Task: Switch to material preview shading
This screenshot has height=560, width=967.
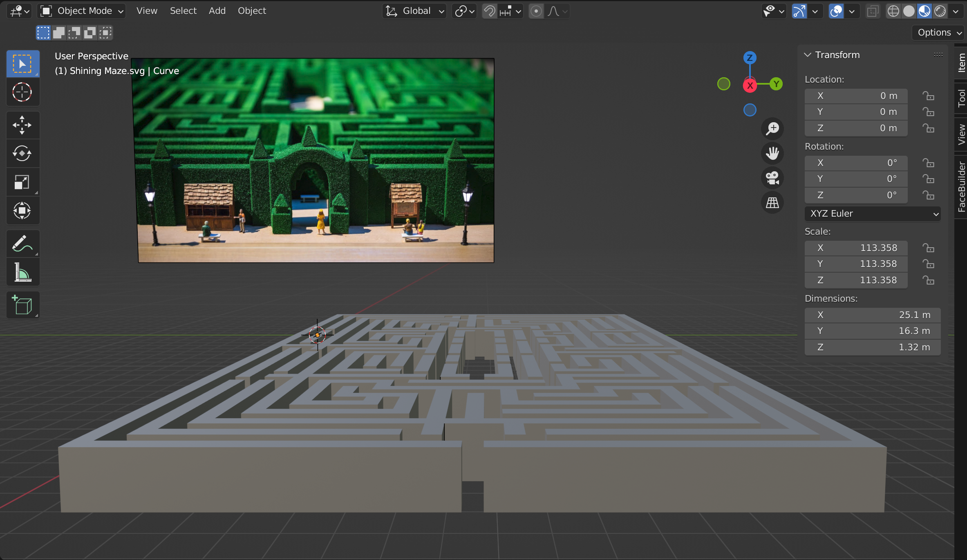Action: 924,11
